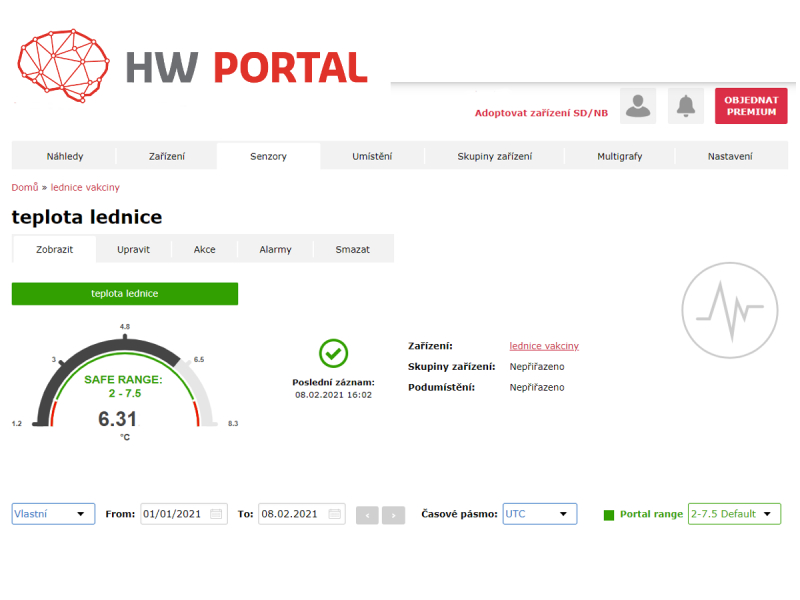800x600 pixels.
Task: Click the temperature gauge dial
Action: pos(125,385)
